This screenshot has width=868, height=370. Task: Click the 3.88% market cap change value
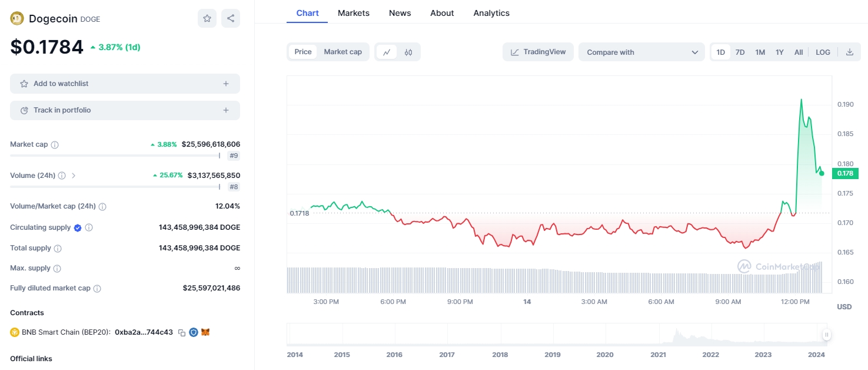[164, 144]
